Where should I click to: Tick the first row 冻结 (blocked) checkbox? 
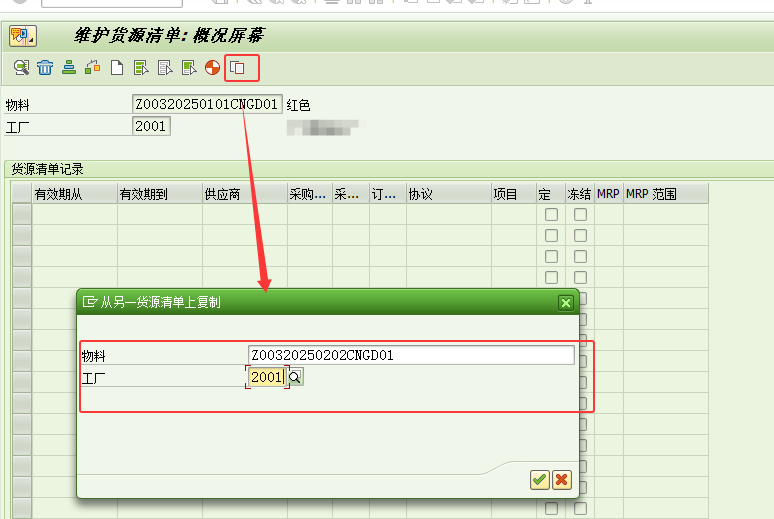pyautogui.click(x=580, y=214)
